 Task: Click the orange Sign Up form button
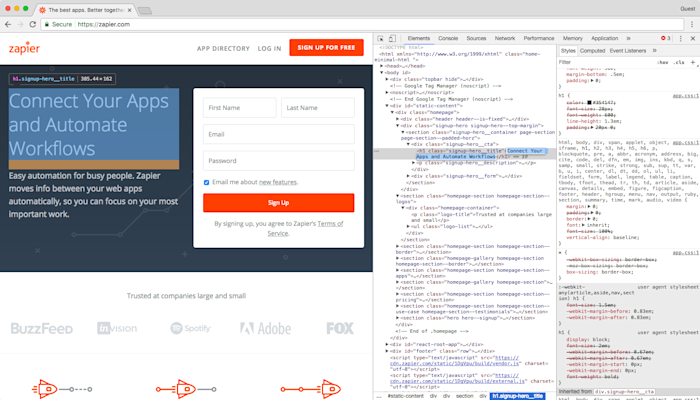pos(279,203)
